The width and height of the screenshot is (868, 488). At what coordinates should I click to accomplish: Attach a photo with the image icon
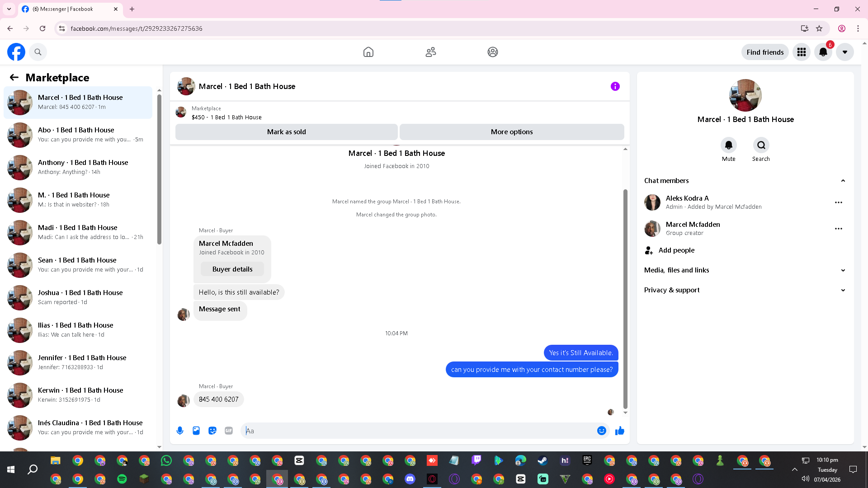point(196,431)
